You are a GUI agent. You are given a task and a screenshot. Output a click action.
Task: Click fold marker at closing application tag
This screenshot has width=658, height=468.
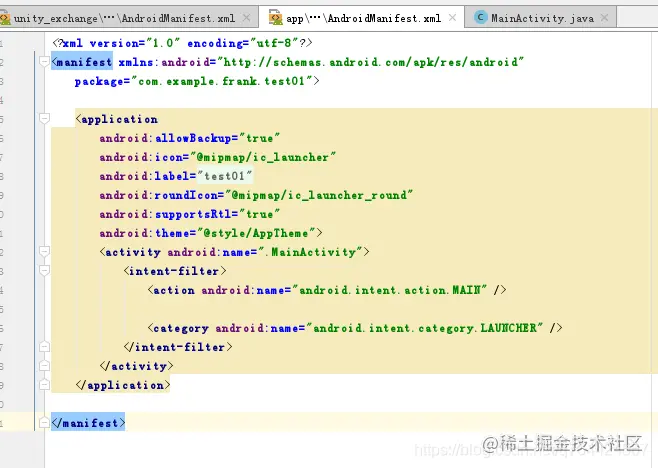[x=44, y=385]
